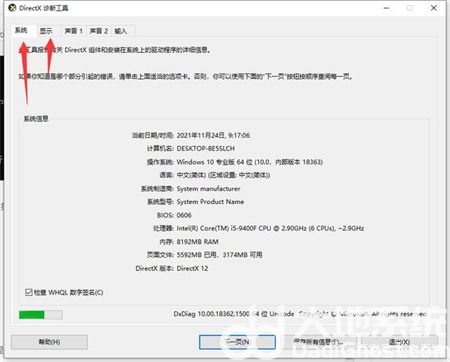
Task: Click the DirectX 12 version text
Action: pos(192,268)
